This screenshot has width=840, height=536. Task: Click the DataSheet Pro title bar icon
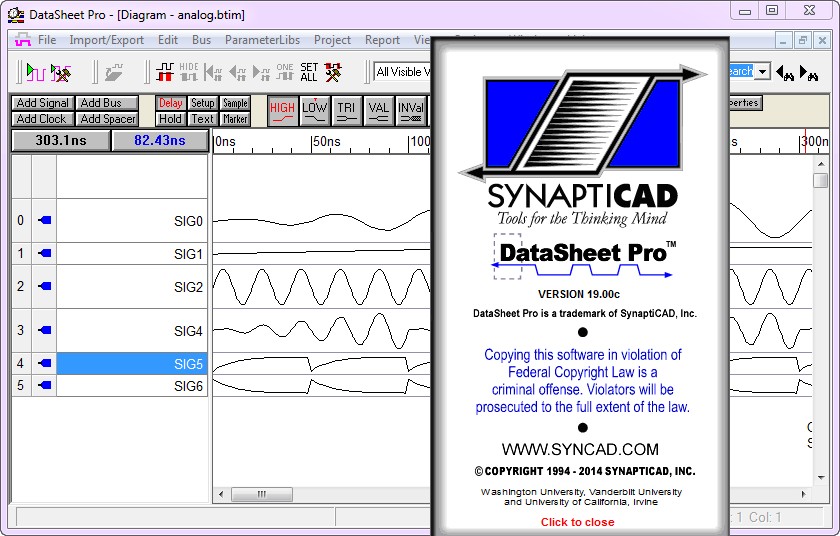click(16, 14)
